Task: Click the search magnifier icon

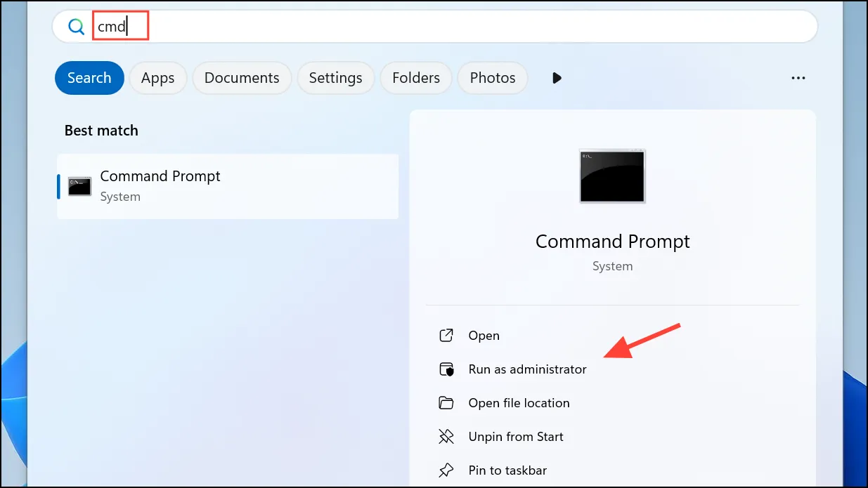Action: point(76,27)
